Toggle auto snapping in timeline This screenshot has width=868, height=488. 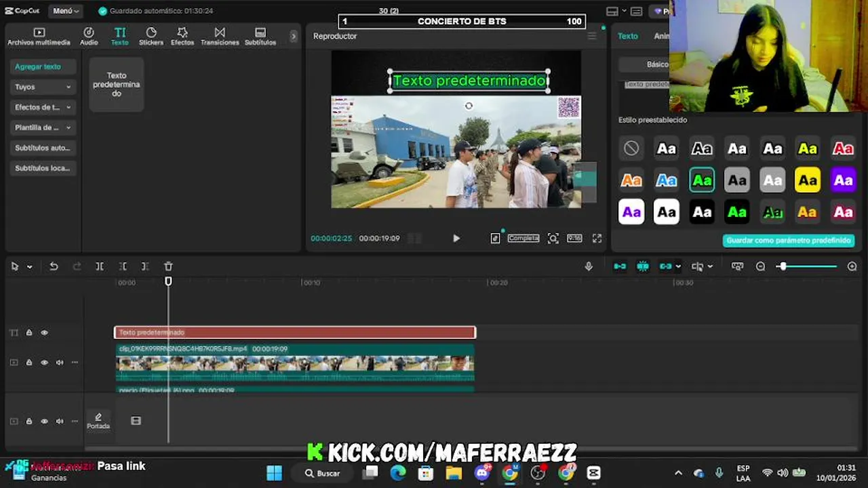point(643,266)
